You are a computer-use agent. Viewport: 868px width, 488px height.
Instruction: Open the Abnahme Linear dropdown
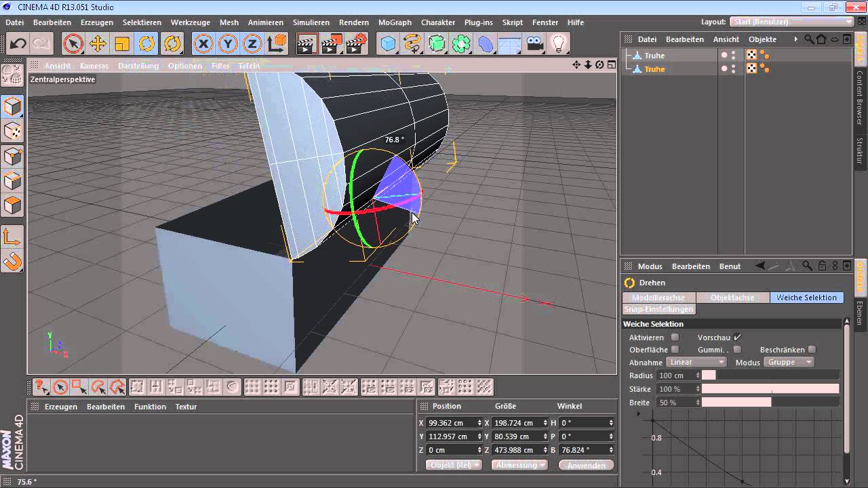click(x=696, y=363)
